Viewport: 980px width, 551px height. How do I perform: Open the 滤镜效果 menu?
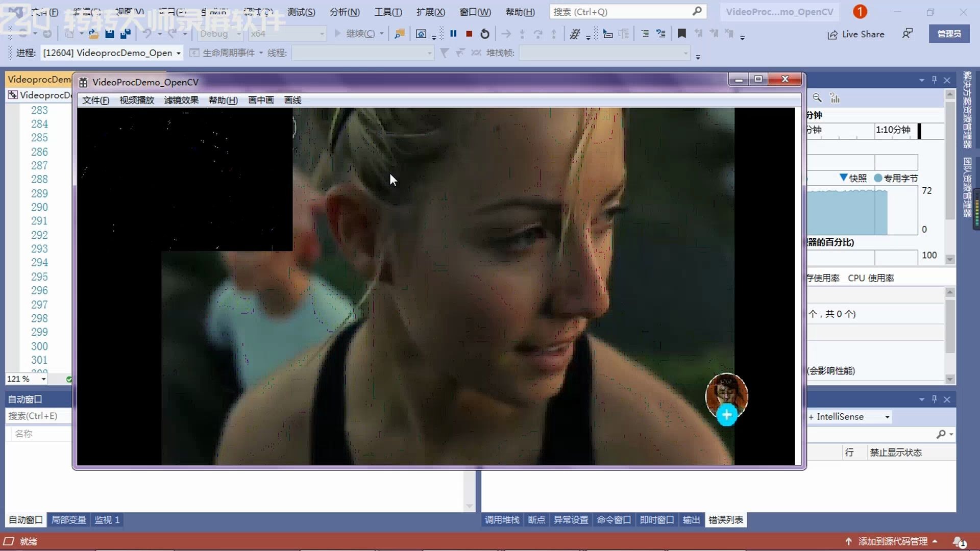(181, 100)
